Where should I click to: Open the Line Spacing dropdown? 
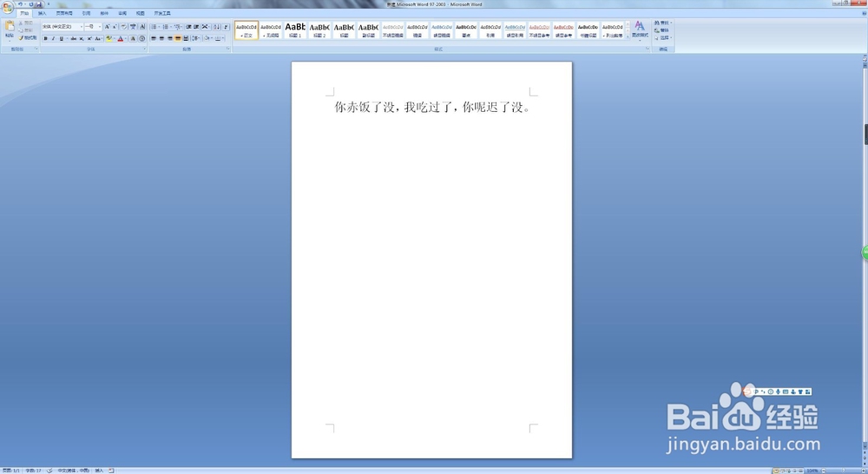195,39
